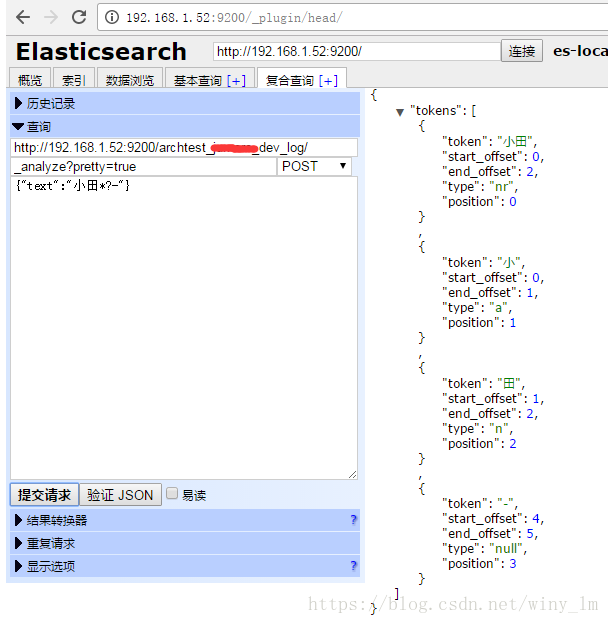Click inside the JSON request body textarea
Viewport: 609px width, 624px height.
[x=184, y=328]
